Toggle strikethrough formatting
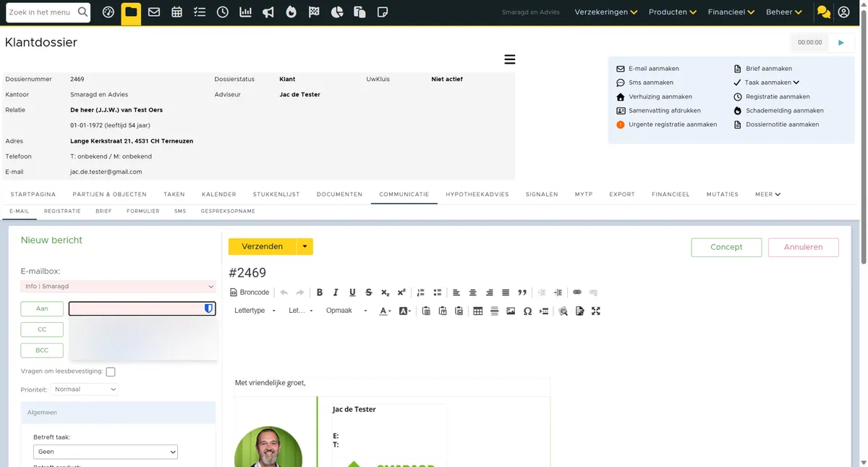This screenshot has height=467, width=868. pos(369,293)
